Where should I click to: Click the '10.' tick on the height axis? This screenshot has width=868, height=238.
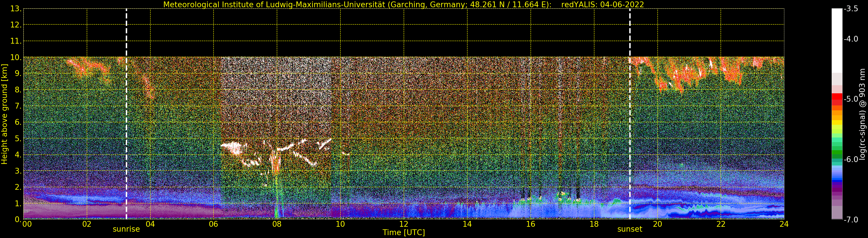click(x=16, y=57)
